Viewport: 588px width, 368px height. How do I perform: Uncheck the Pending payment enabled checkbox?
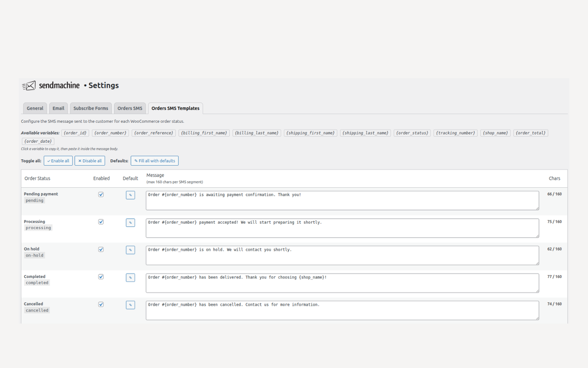[x=101, y=195]
